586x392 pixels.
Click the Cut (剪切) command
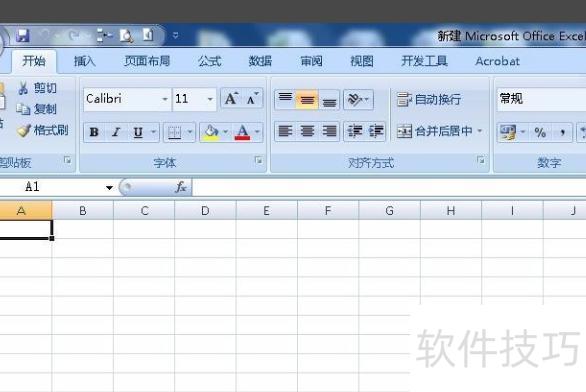(x=37, y=88)
